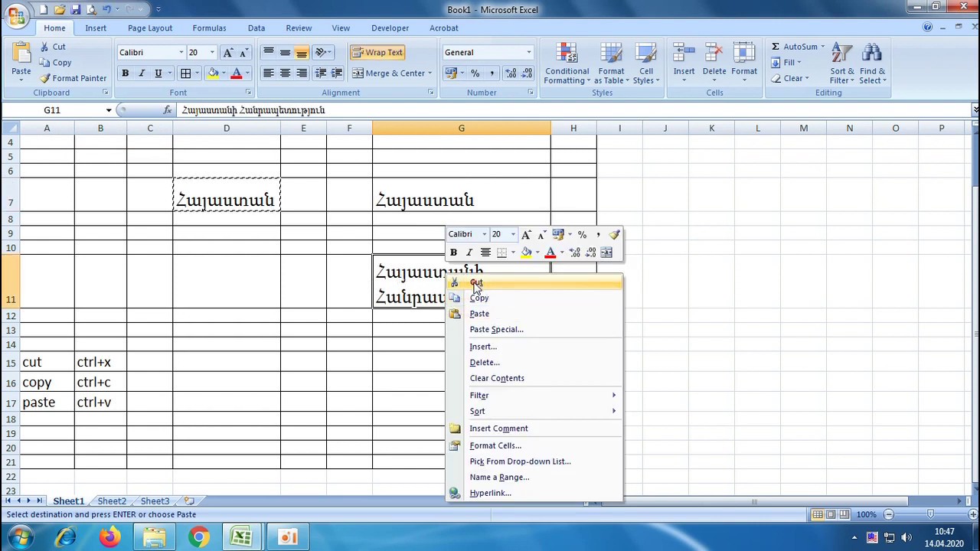This screenshot has height=551, width=980.
Task: Open the Sheet2 worksheet tab
Action: (x=112, y=501)
